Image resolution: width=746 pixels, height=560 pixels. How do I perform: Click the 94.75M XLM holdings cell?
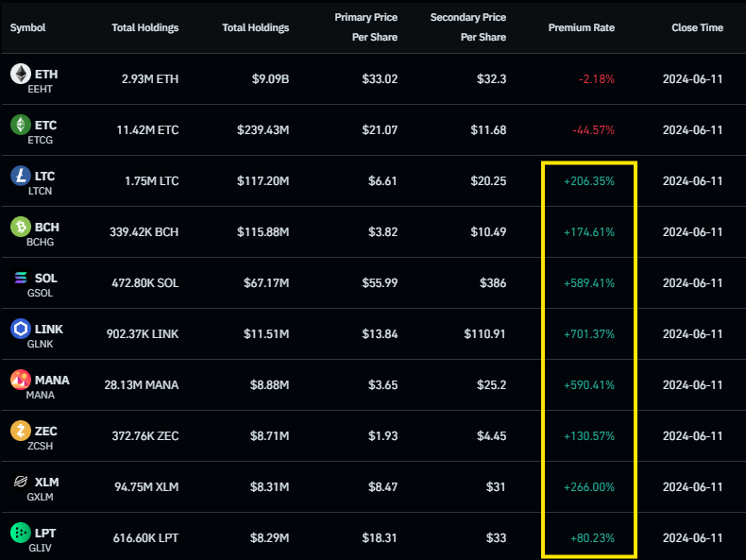146,486
